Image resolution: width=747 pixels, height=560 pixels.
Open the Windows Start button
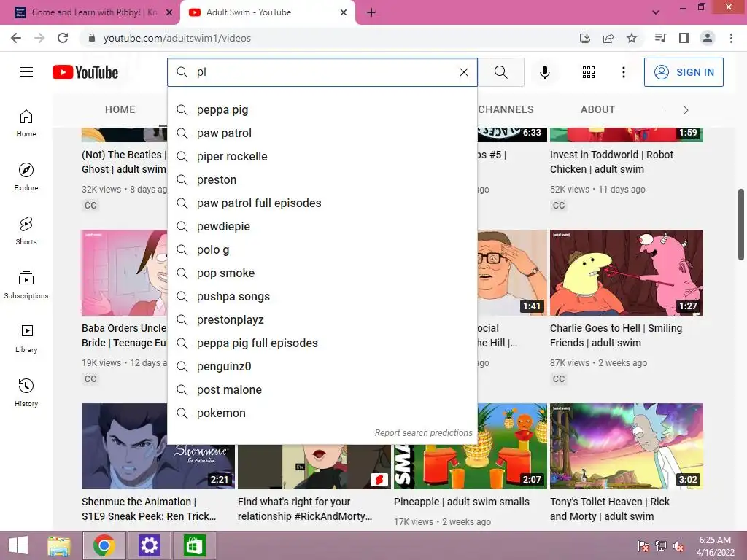18,545
